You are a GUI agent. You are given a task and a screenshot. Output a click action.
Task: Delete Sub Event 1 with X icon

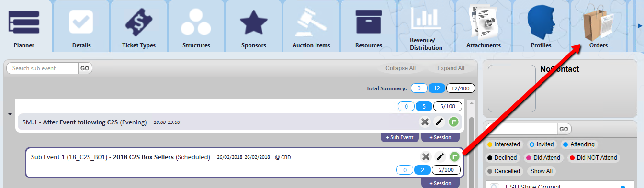coord(425,157)
